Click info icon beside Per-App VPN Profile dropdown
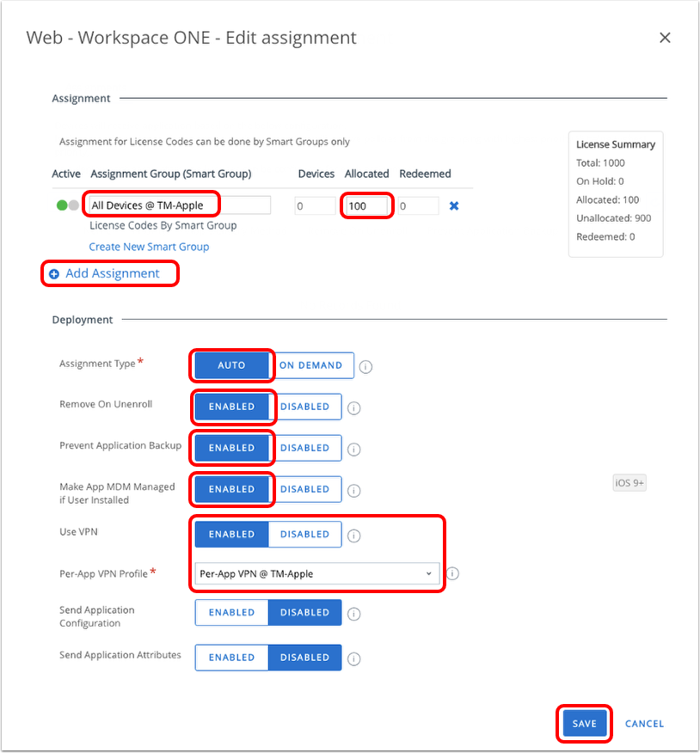This screenshot has height=753, width=700. (452, 573)
